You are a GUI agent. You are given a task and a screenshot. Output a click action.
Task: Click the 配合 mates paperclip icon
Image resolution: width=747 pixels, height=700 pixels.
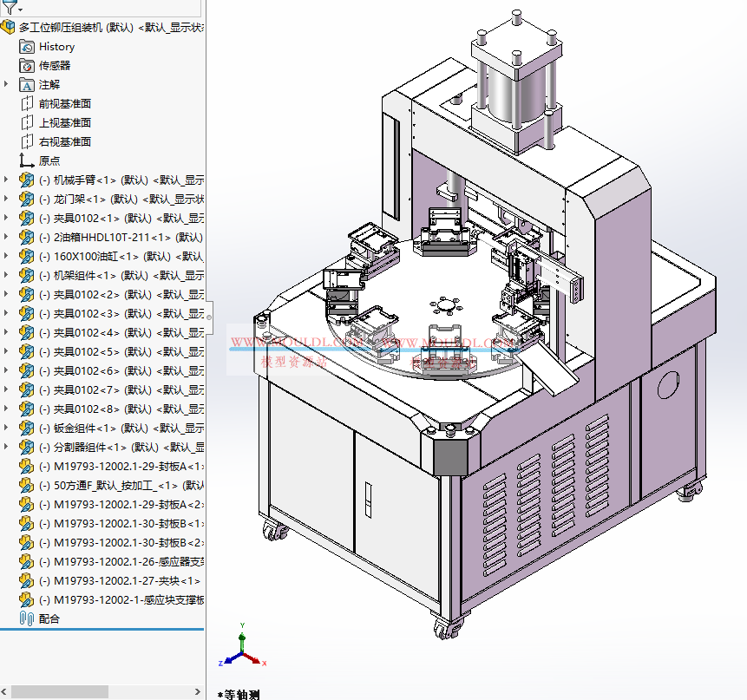point(26,619)
